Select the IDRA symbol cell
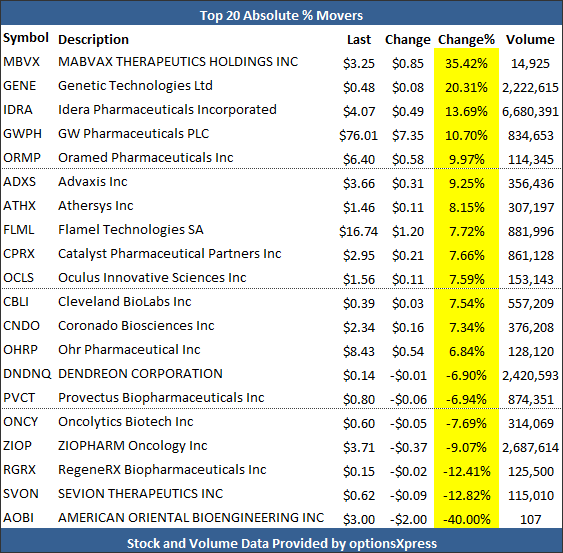The height and width of the screenshot is (553, 563). 18,110
